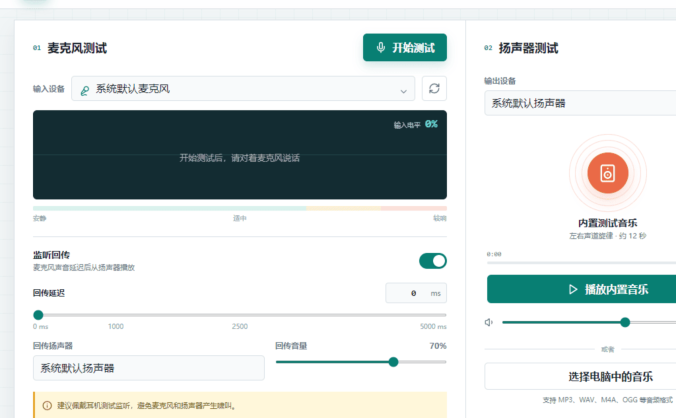676x418 pixels.
Task: Toggle the 监听回传 monitoring switch
Action: click(433, 261)
